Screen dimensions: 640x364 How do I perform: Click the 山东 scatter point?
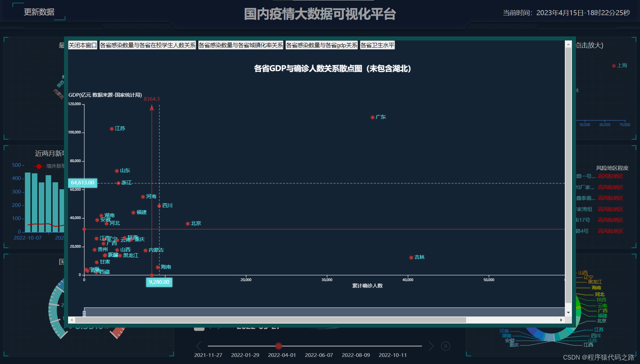coord(117,171)
